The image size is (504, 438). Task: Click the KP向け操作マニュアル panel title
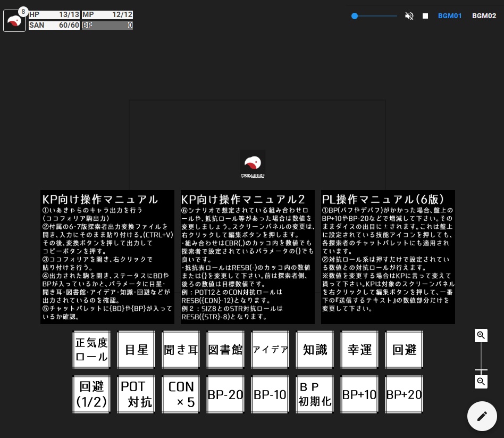tap(100, 199)
